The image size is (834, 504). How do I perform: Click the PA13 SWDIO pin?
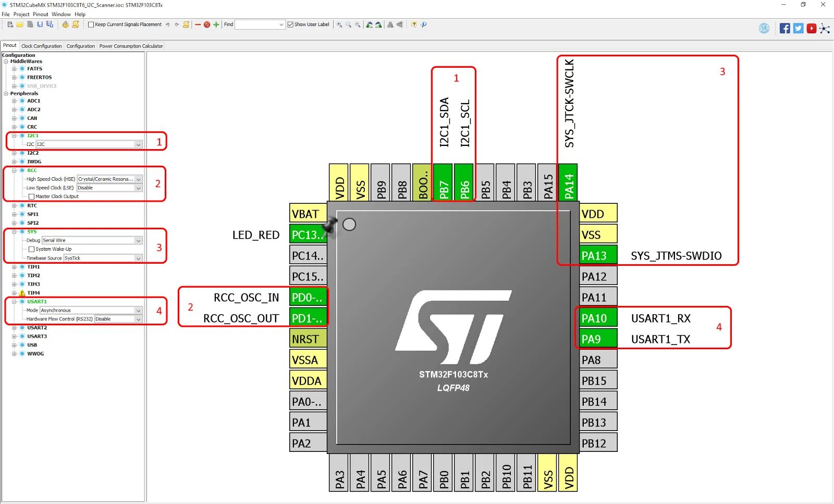pyautogui.click(x=598, y=255)
